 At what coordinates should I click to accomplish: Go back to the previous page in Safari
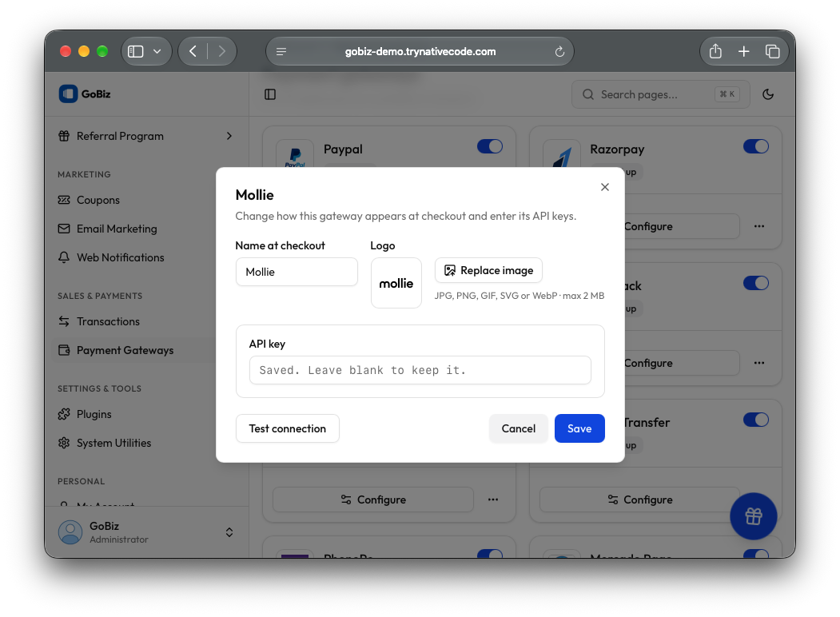(193, 51)
